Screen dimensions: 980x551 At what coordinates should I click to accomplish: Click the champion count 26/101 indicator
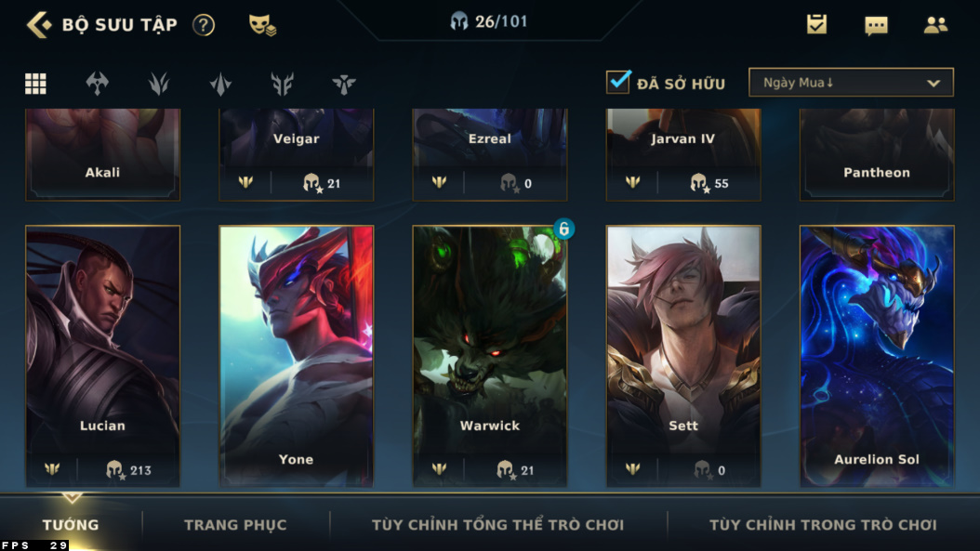click(489, 22)
